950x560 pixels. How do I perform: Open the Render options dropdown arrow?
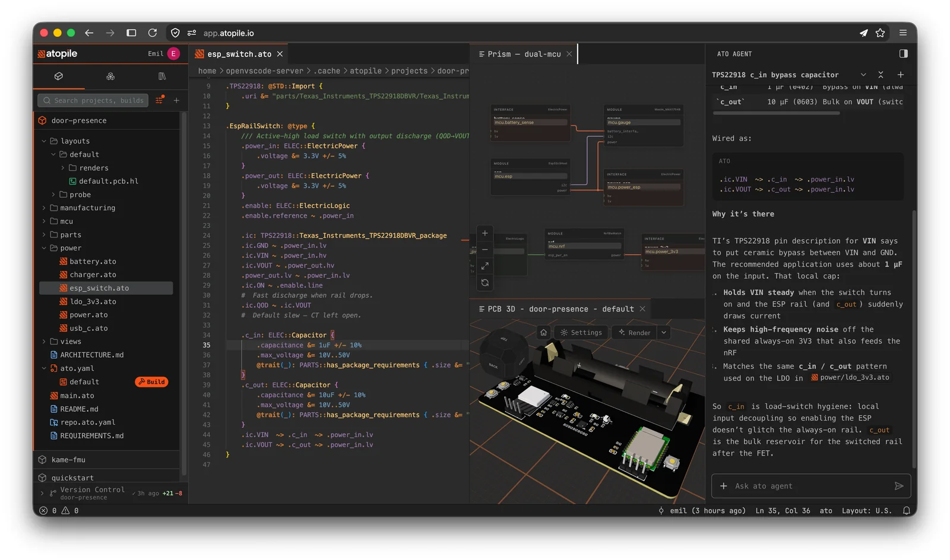pos(664,333)
